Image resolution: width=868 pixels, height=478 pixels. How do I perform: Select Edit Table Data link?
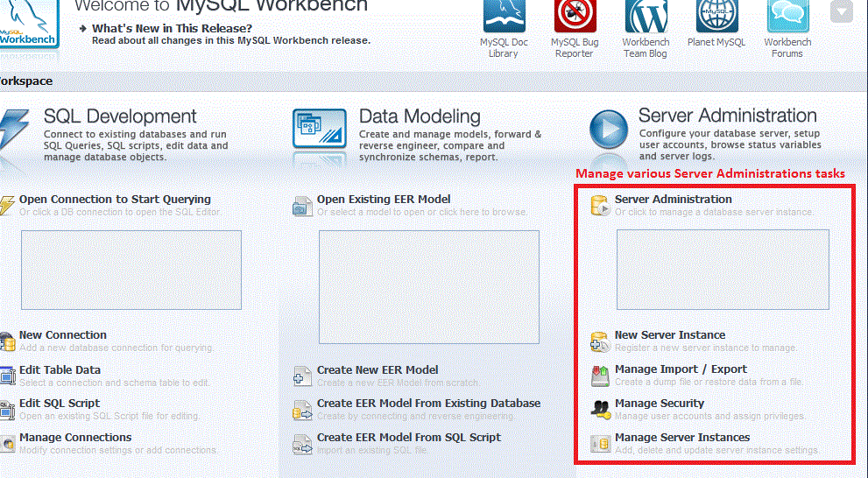(x=60, y=370)
